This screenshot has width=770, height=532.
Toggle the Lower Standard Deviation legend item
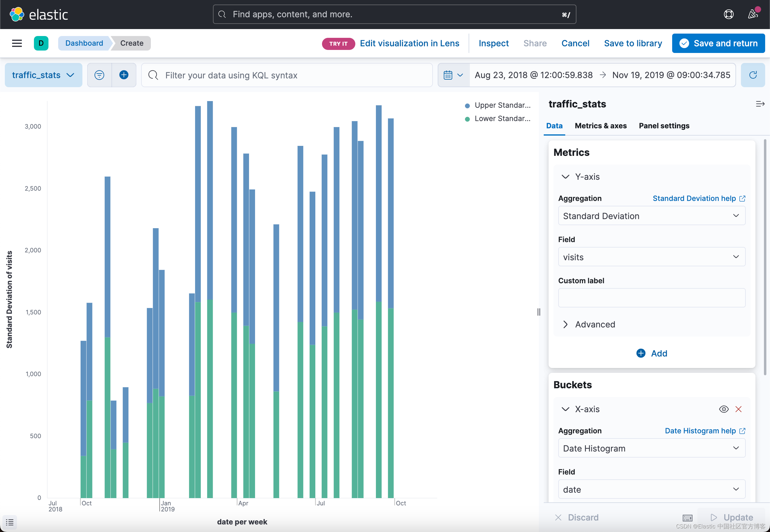(x=497, y=118)
